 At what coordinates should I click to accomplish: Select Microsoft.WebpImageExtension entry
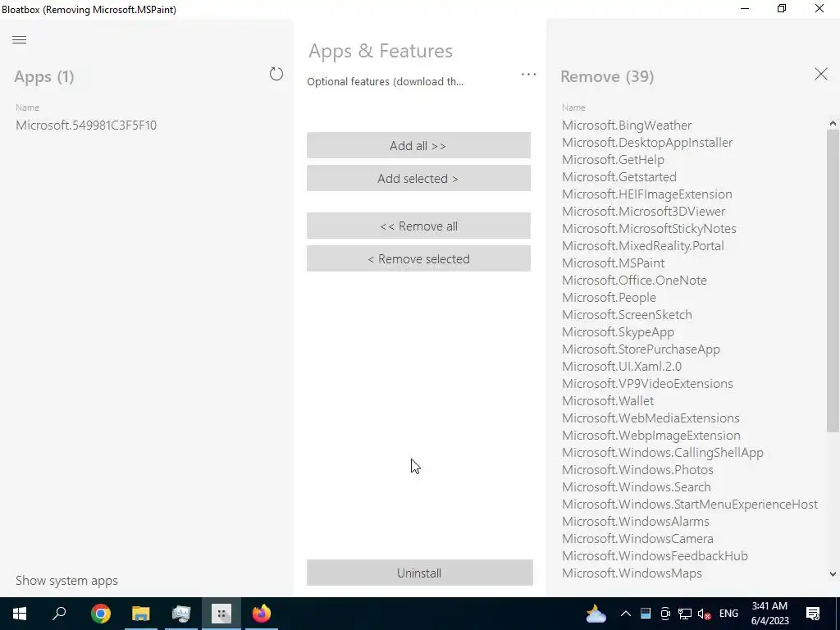(x=651, y=435)
